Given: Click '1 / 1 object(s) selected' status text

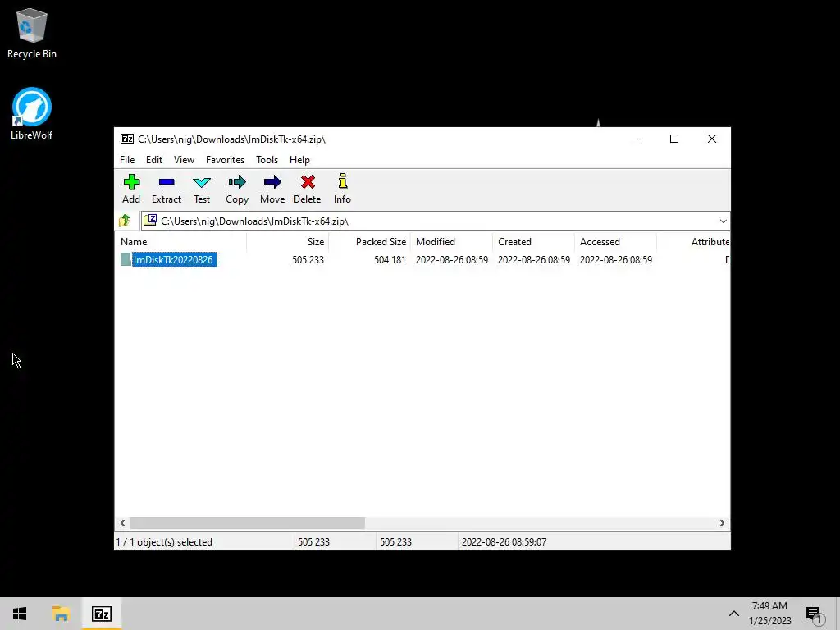Looking at the screenshot, I should pos(164,542).
